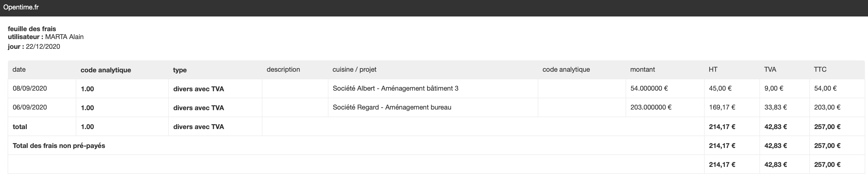Select the 'date' column header
This screenshot has height=180, width=868.
point(19,70)
